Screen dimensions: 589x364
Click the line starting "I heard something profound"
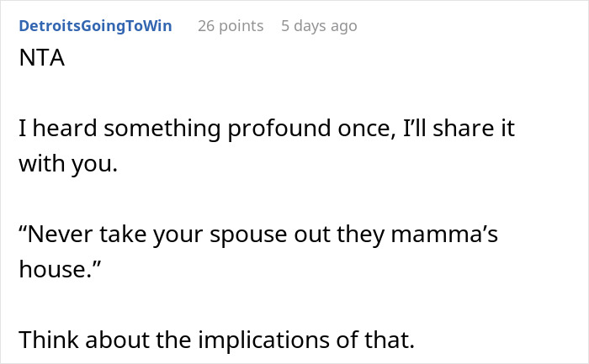pyautogui.click(x=266, y=129)
